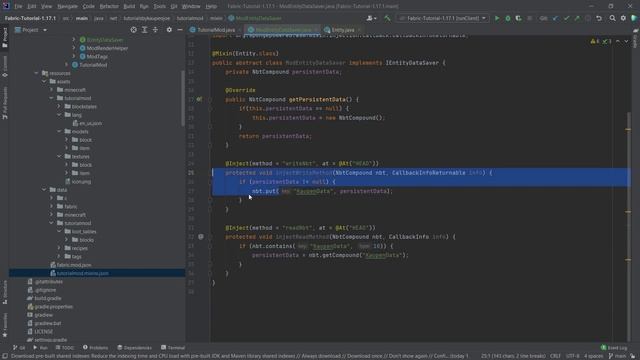Viewport: 640px width, 360px height.
Task: Collapse the resources folder
Action: point(37,73)
